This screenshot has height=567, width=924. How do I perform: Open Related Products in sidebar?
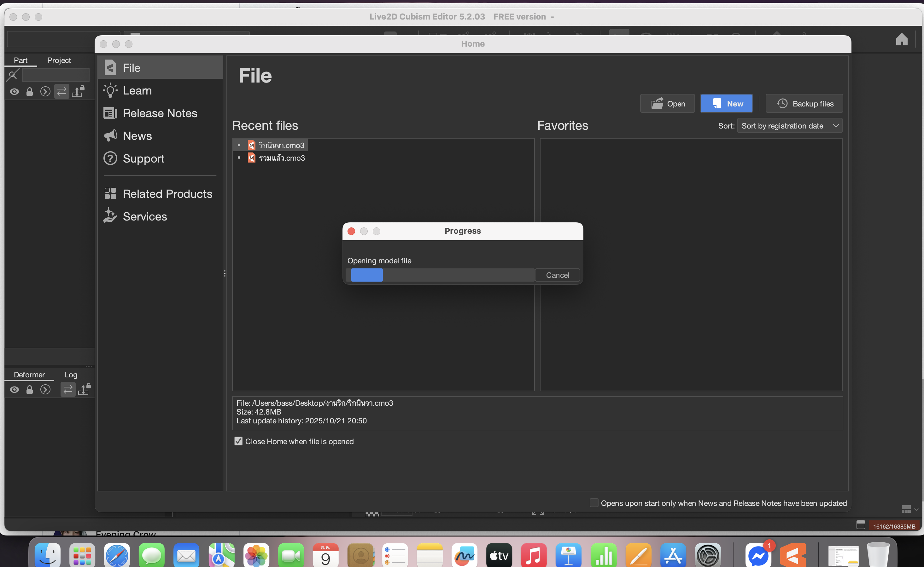tap(167, 193)
